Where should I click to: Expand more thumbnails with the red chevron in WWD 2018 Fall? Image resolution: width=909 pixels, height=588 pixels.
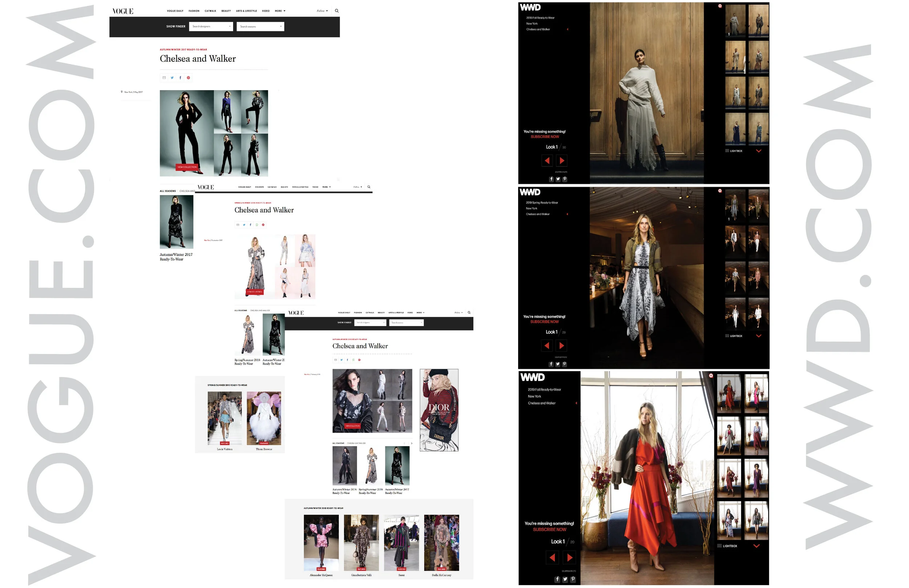(758, 151)
